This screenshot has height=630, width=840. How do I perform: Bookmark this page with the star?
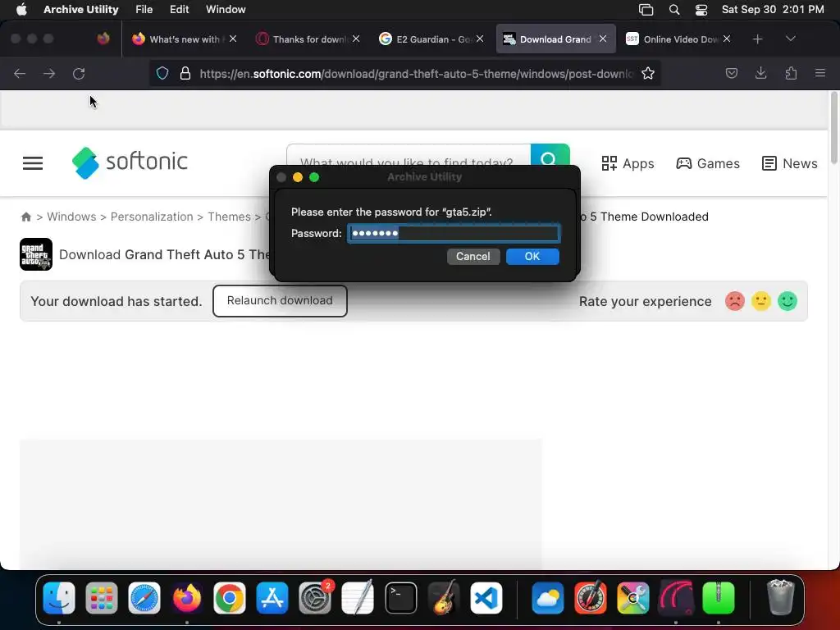(x=648, y=73)
